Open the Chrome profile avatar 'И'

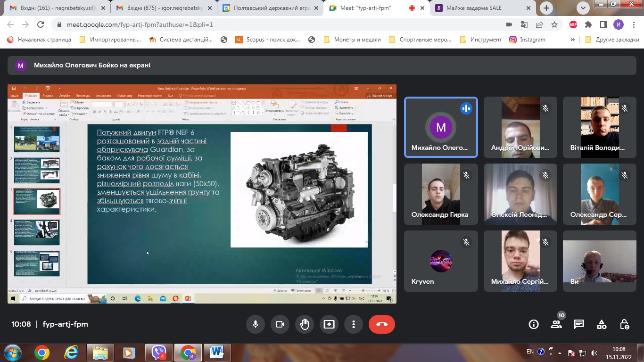click(619, 25)
